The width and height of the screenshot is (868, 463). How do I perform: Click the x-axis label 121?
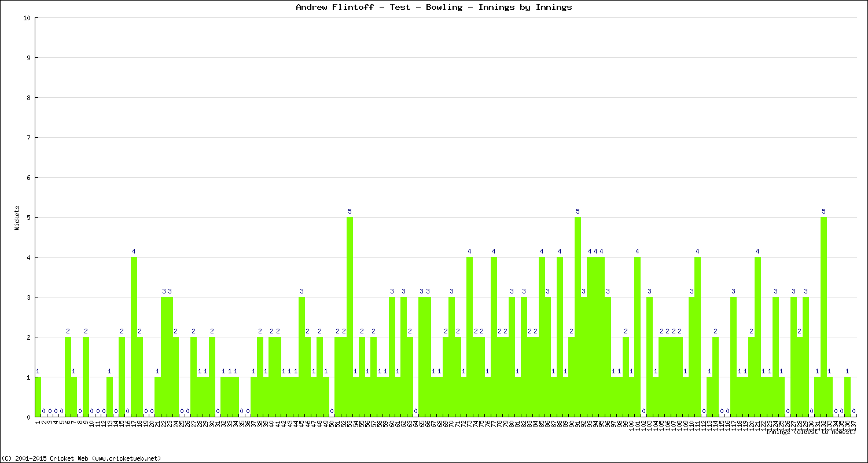(x=758, y=425)
